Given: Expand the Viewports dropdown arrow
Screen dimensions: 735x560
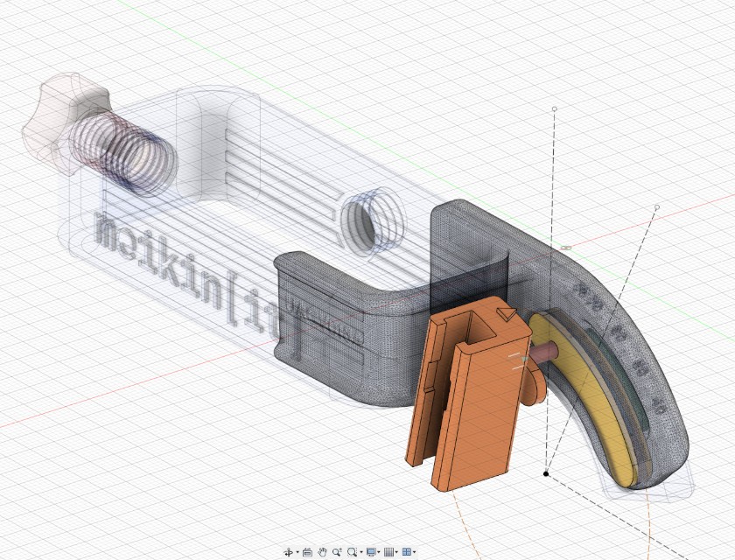Looking at the screenshot, I should (415, 552).
